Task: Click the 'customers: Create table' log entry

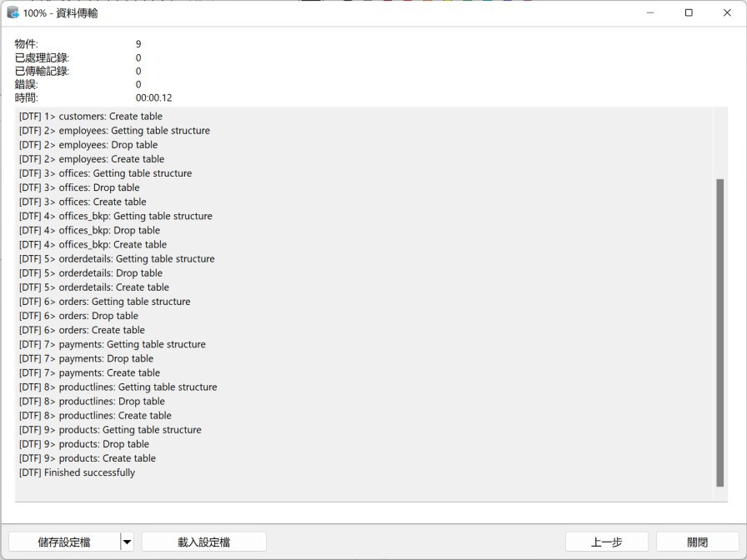Action: 91,117
